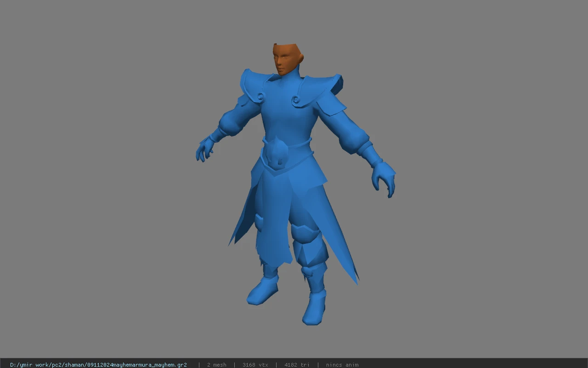Click the "2 mesh" status entry

click(216, 365)
